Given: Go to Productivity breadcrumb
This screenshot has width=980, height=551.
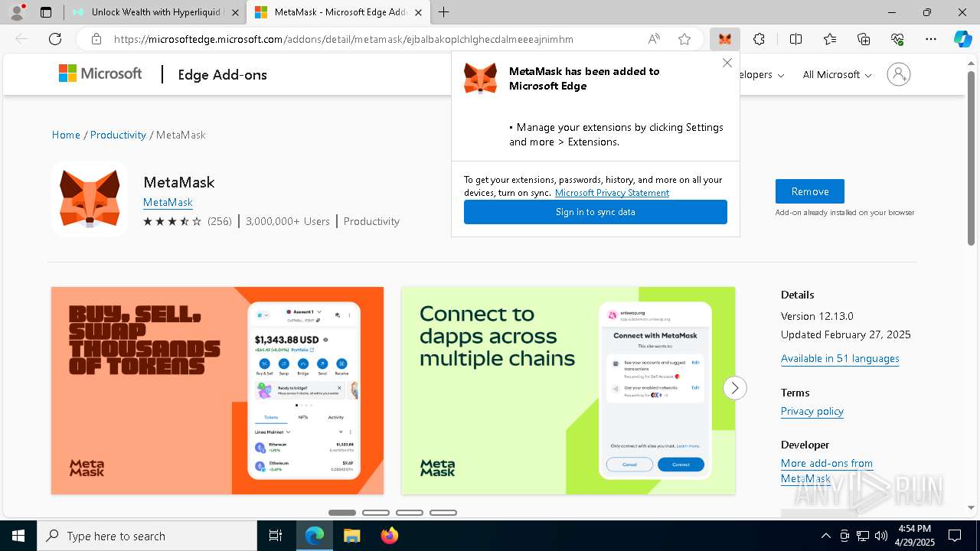Looking at the screenshot, I should 118,135.
